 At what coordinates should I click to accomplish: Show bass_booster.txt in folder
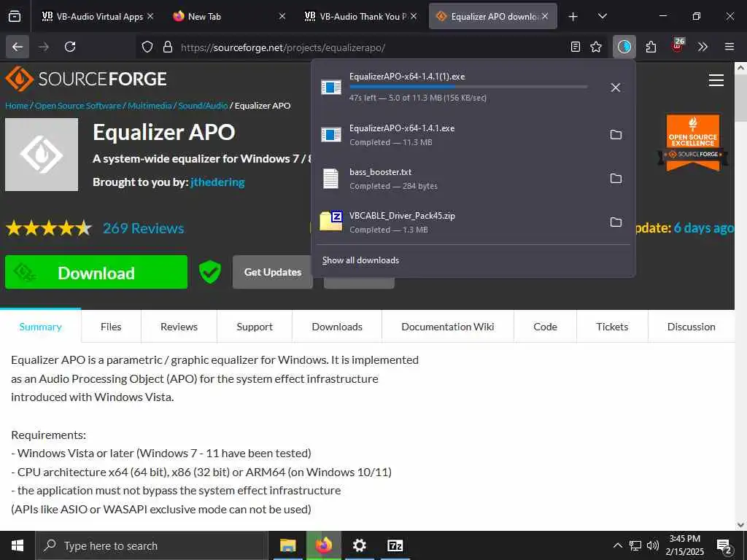616,179
